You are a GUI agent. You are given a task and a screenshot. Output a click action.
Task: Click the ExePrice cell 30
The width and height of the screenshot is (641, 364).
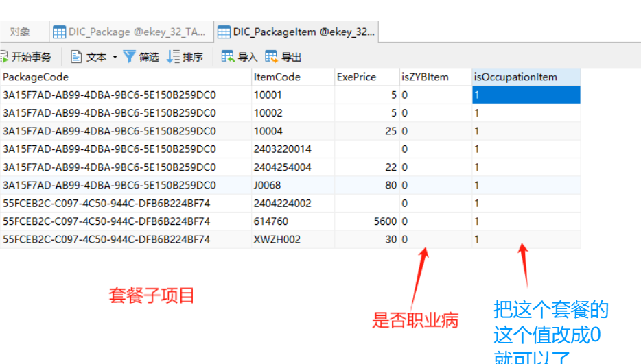[367, 239]
